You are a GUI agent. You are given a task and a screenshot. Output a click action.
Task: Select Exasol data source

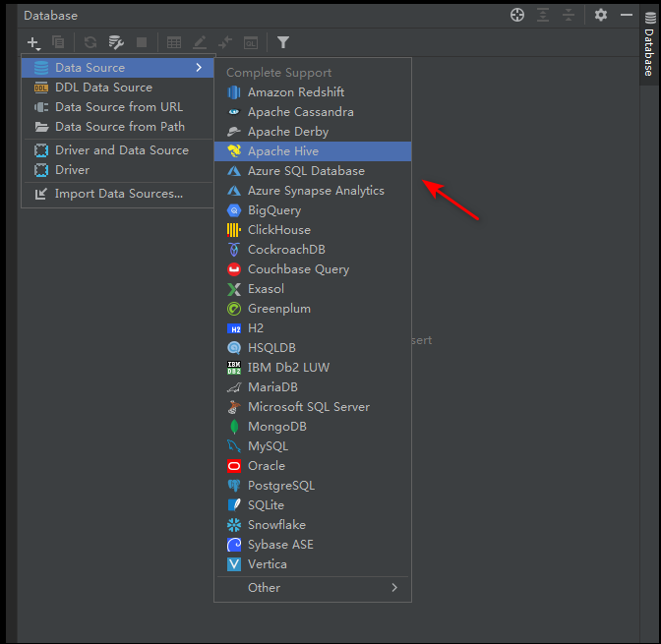point(313,289)
